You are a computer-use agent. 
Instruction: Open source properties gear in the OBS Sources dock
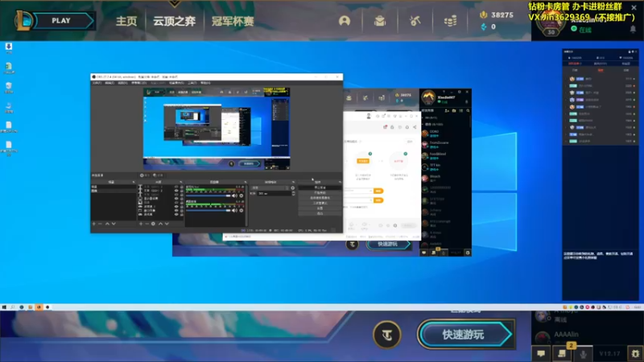[153, 224]
